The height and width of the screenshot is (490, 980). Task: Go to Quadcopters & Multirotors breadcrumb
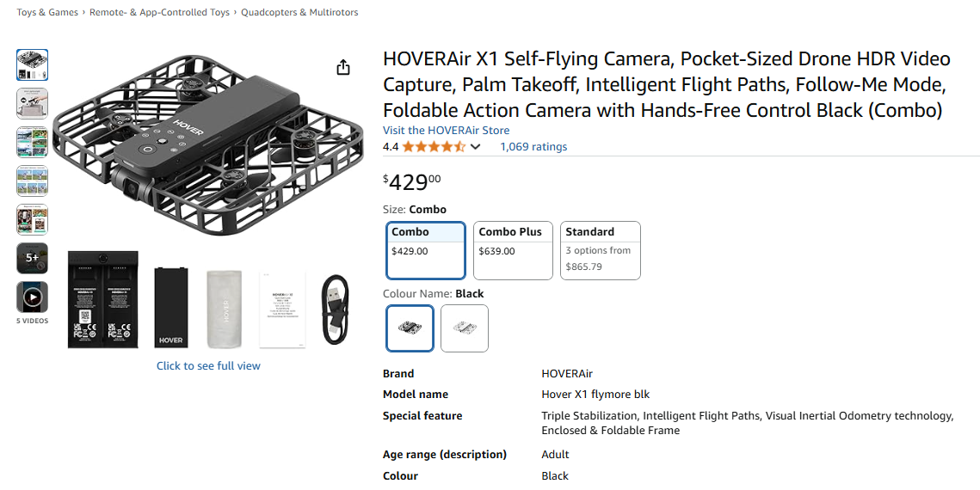point(299,13)
